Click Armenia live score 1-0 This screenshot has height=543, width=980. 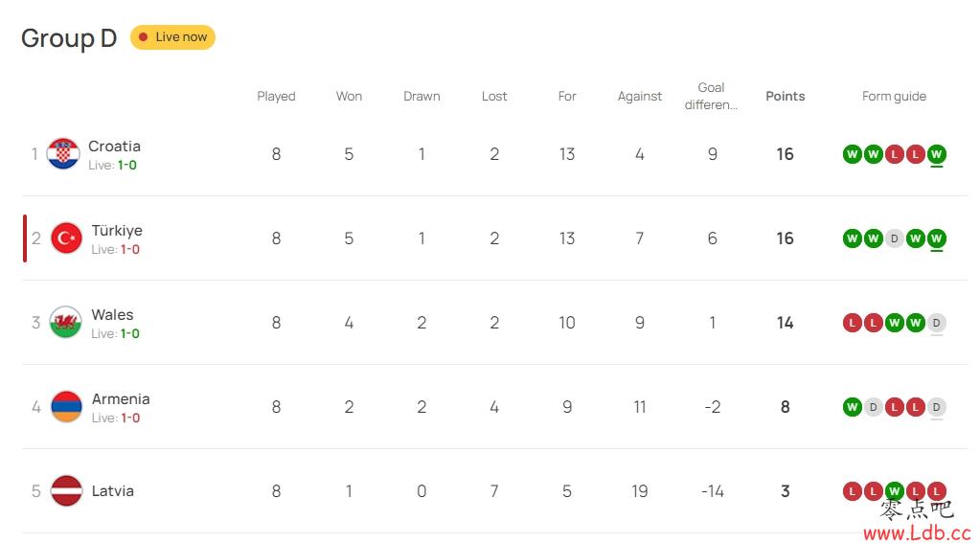[130, 419]
